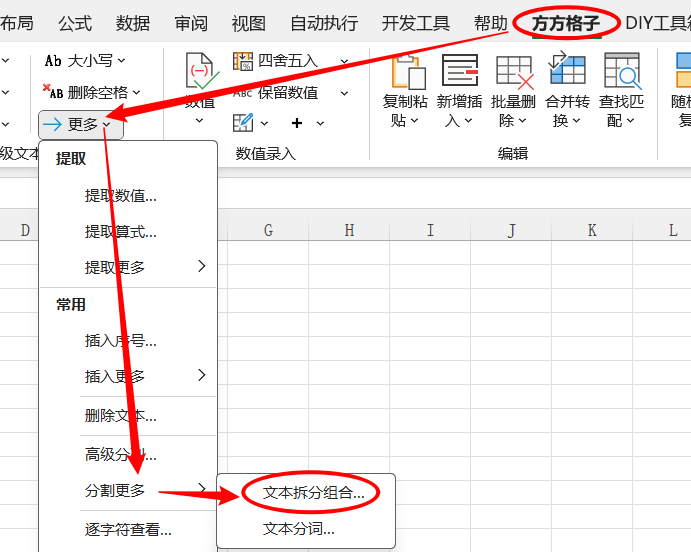Expand the 查找匹配 dropdown chevron
The image size is (691, 552).
coord(631,120)
